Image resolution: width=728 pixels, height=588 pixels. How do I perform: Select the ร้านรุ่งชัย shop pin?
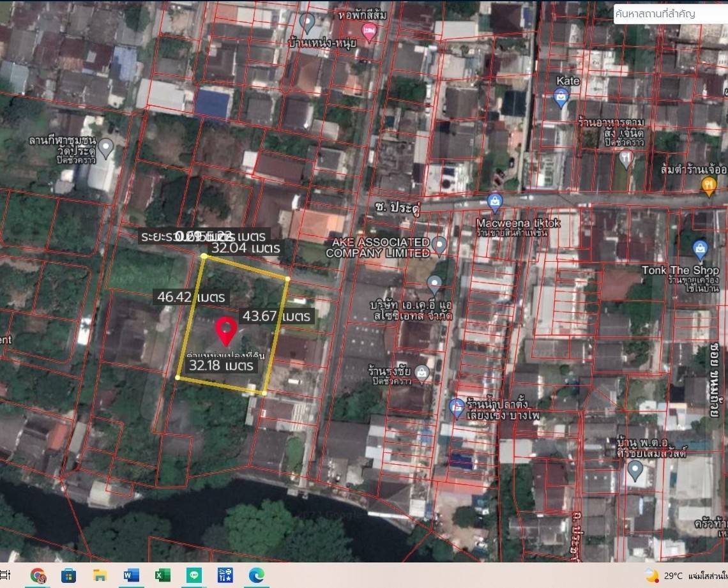point(421,372)
